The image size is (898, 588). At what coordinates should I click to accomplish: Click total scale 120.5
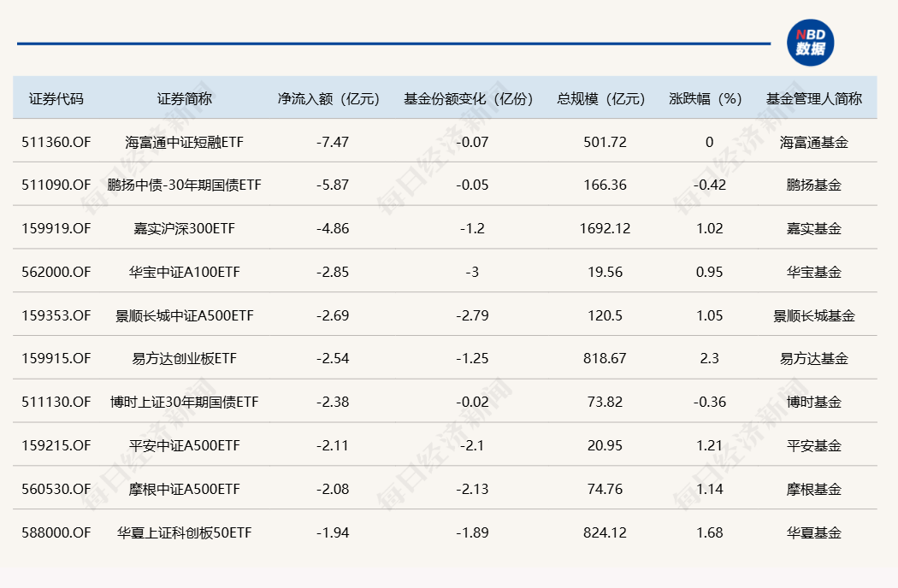click(605, 315)
